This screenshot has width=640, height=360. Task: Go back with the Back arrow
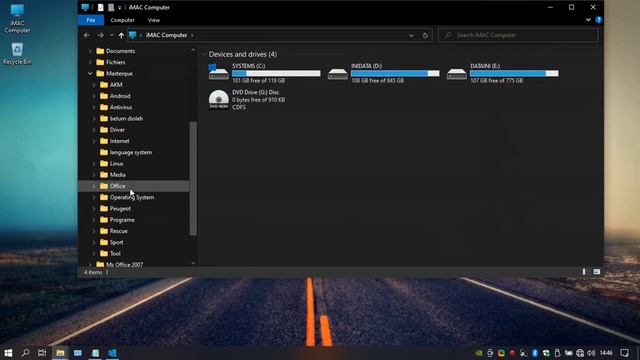coord(87,35)
